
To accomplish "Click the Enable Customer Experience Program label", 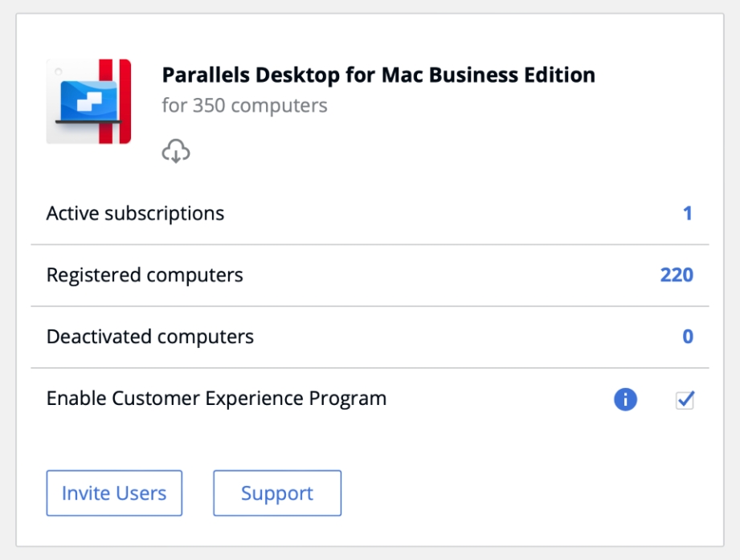I will tap(216, 399).
